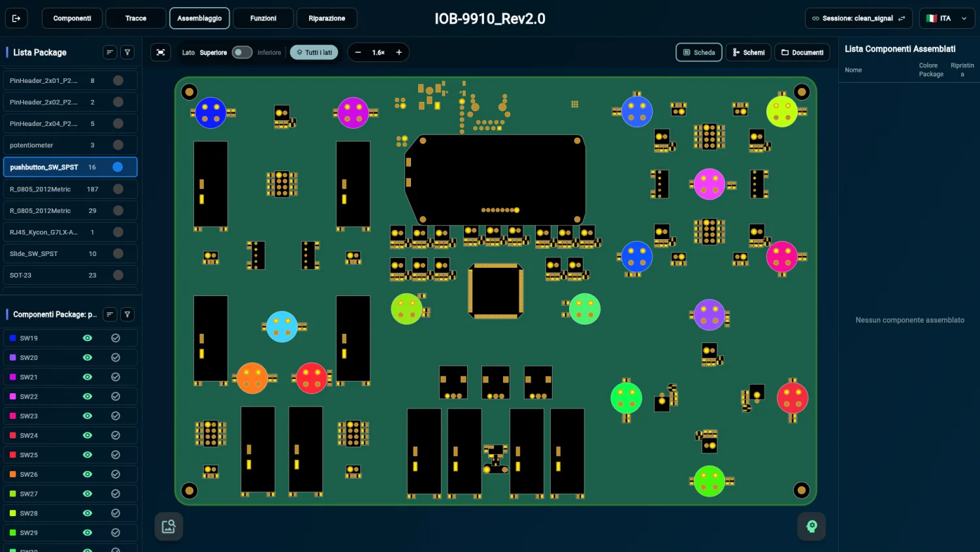
Task: Toggle color circle for SOT-23 package
Action: pyautogui.click(x=118, y=275)
